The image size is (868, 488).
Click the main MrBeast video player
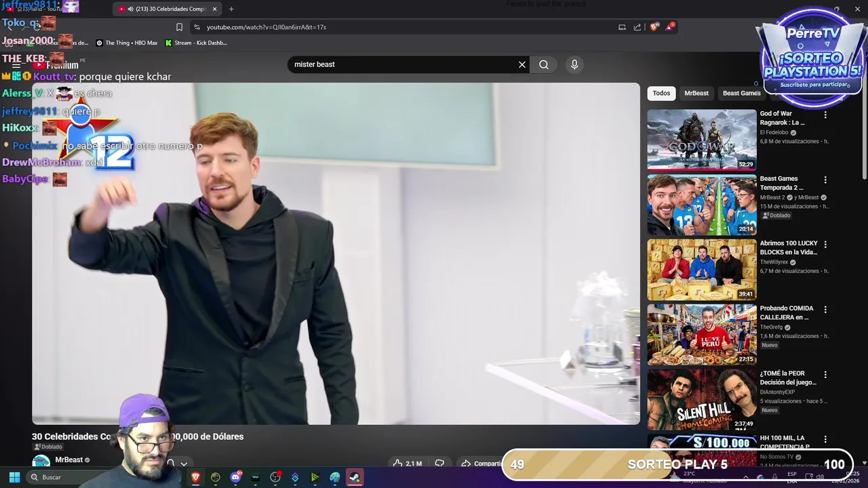point(336,253)
